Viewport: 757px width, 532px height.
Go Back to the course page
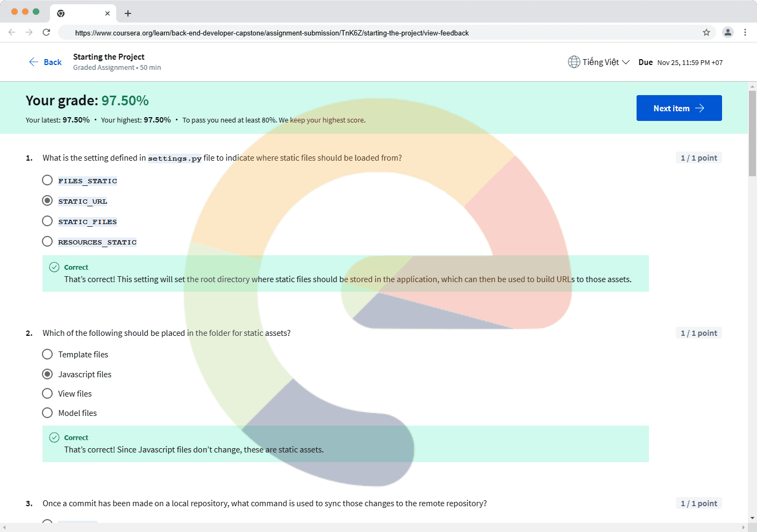(x=46, y=62)
